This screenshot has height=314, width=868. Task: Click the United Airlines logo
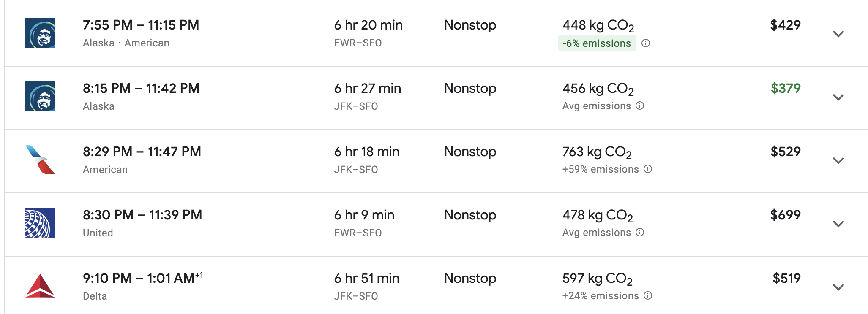coord(40,223)
